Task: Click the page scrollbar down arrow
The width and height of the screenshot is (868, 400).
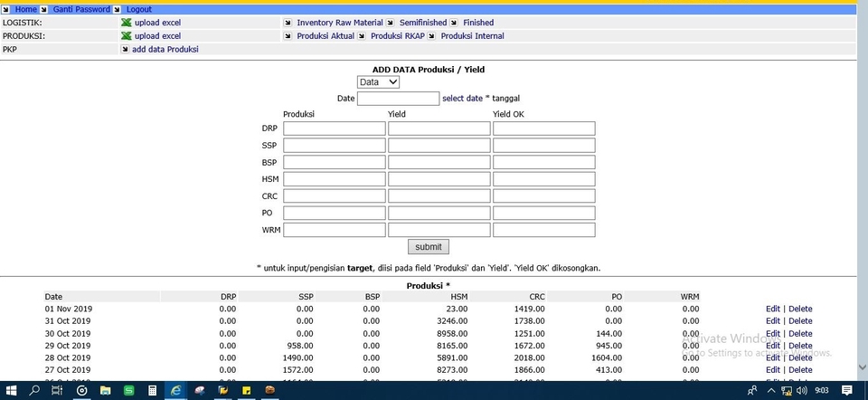Action: [x=862, y=367]
